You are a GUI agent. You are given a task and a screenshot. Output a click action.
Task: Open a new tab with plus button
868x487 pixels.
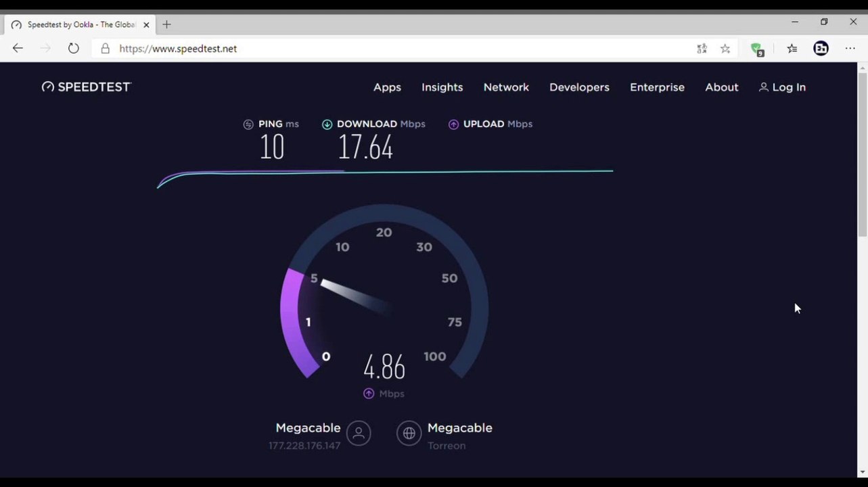(166, 25)
